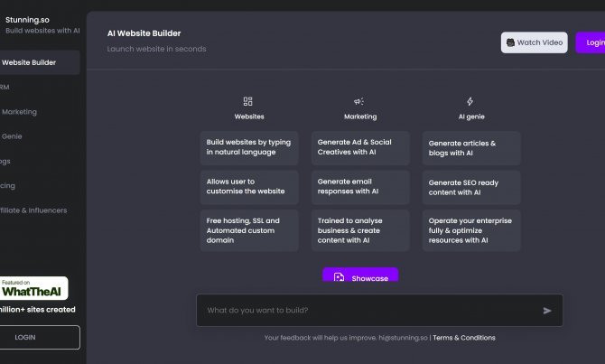605x364 pixels.
Task: Click the Watch Video button
Action: pyautogui.click(x=535, y=42)
